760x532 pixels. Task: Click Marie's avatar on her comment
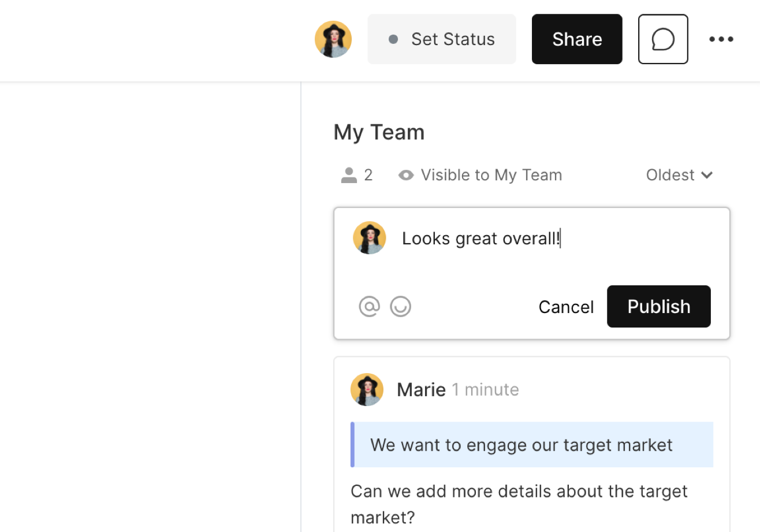tap(367, 389)
